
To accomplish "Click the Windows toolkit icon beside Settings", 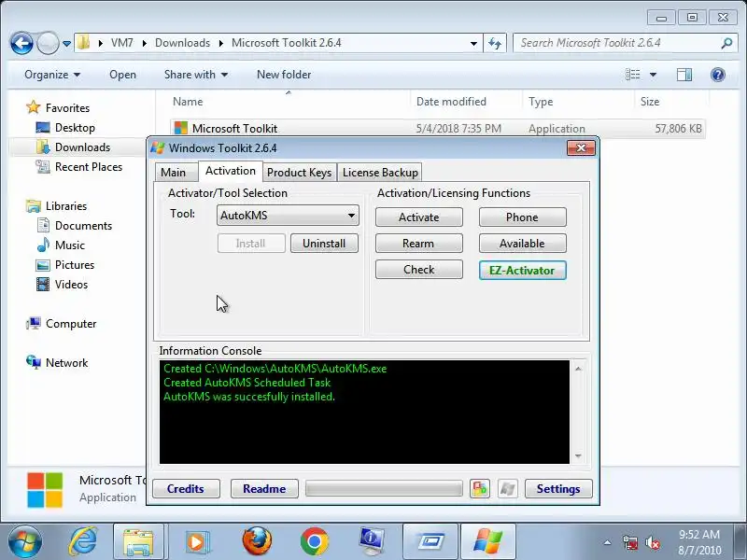I will pyautogui.click(x=507, y=488).
